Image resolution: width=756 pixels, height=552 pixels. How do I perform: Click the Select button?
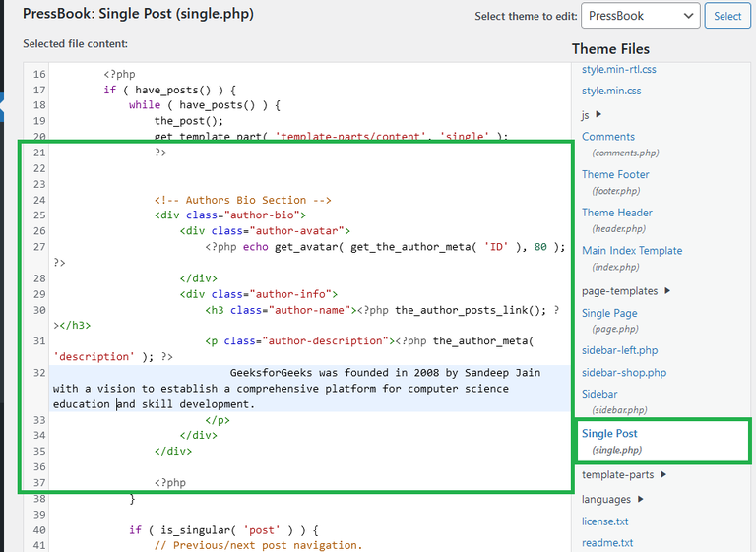tap(727, 16)
